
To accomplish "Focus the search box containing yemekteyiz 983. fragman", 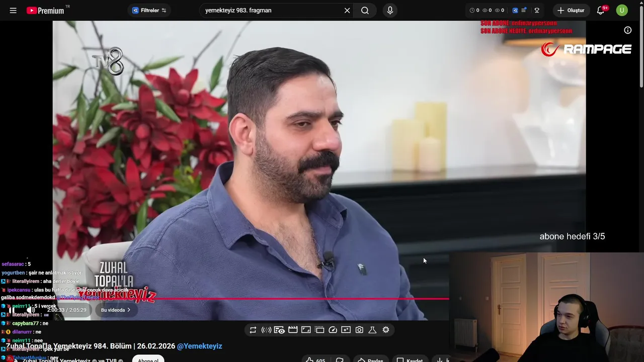I will (272, 10).
